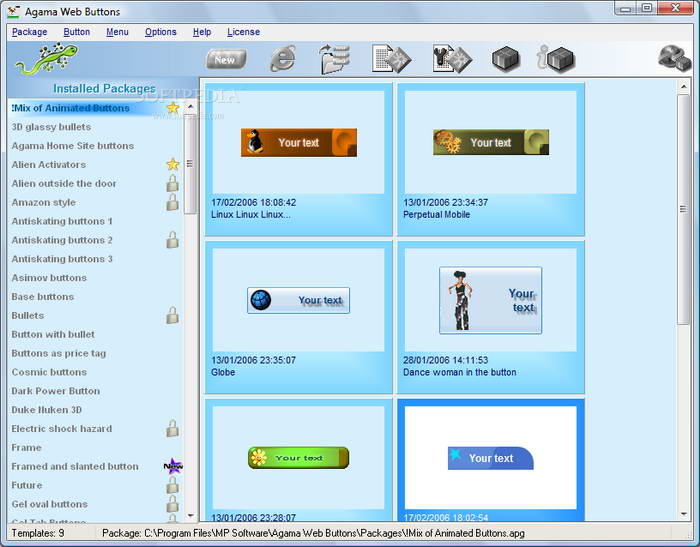Select Cosmic buttons package
This screenshot has height=547, width=700.
pyautogui.click(x=49, y=372)
